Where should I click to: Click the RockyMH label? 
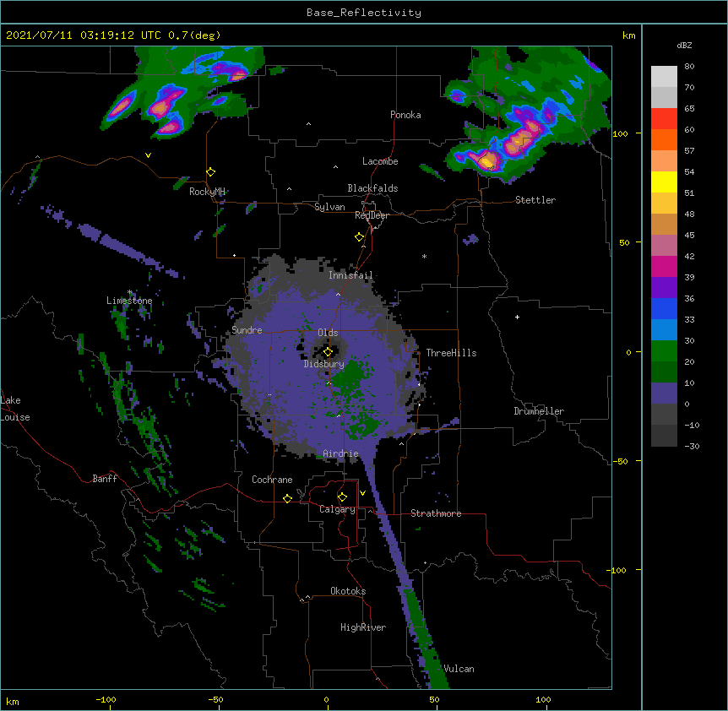(207, 192)
